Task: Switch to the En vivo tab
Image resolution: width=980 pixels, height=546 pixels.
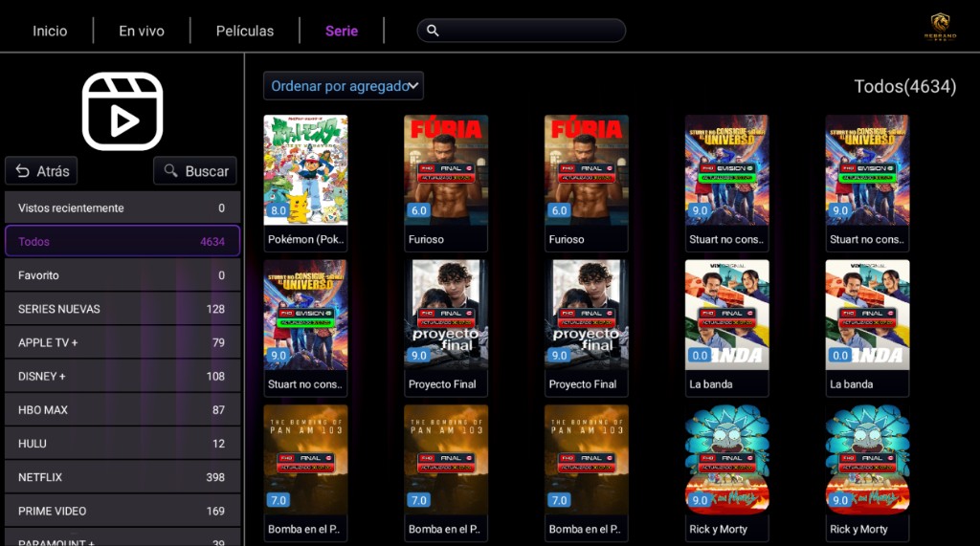Action: tap(142, 31)
